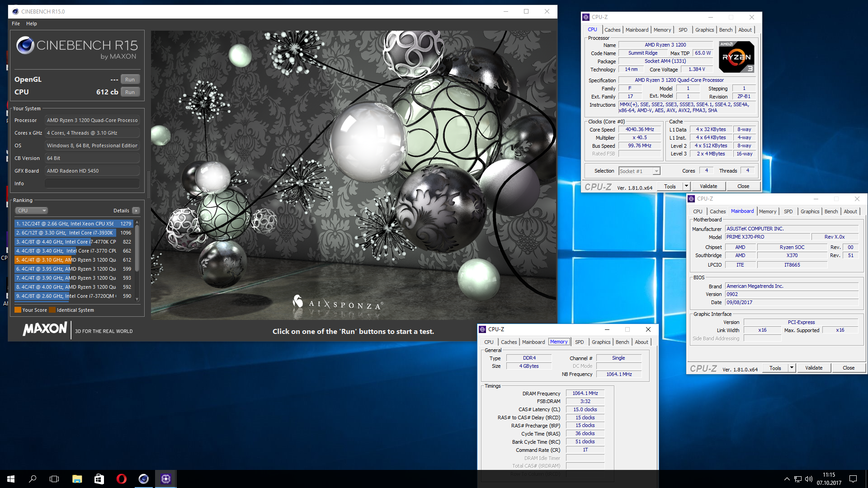Click Validate in Mainboard CPU-Z window
868x488 pixels.
coord(814,368)
